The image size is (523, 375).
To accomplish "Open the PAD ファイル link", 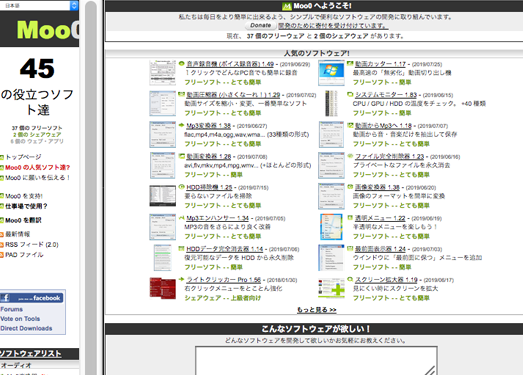I will 24,255.
